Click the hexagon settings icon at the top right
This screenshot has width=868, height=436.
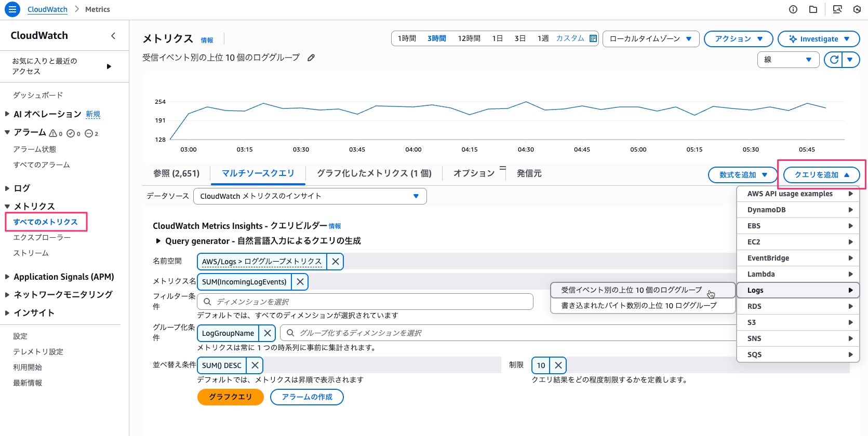(x=857, y=9)
